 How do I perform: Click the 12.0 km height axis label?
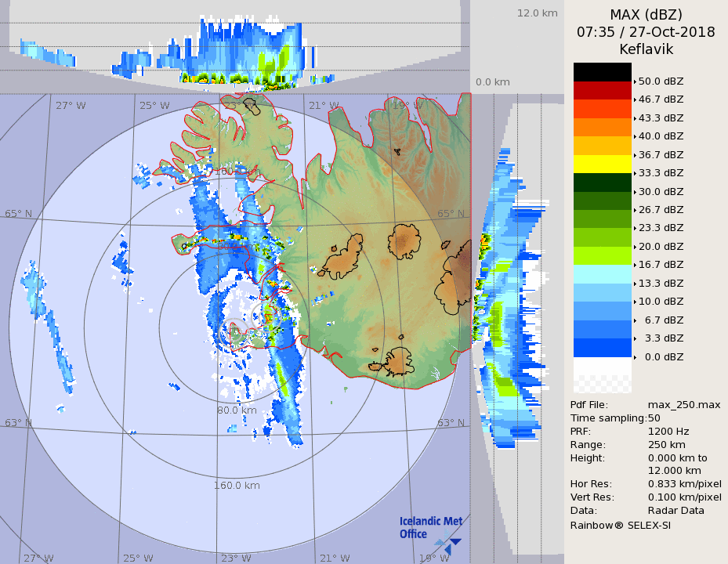(537, 13)
